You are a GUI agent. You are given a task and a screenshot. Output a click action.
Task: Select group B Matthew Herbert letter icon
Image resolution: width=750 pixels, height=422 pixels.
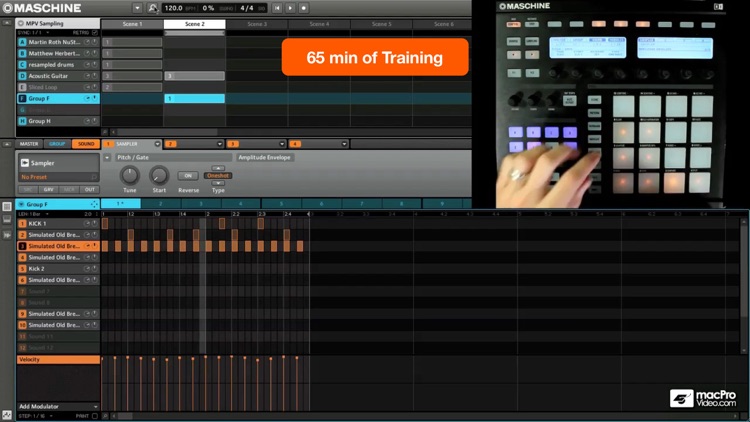point(22,54)
